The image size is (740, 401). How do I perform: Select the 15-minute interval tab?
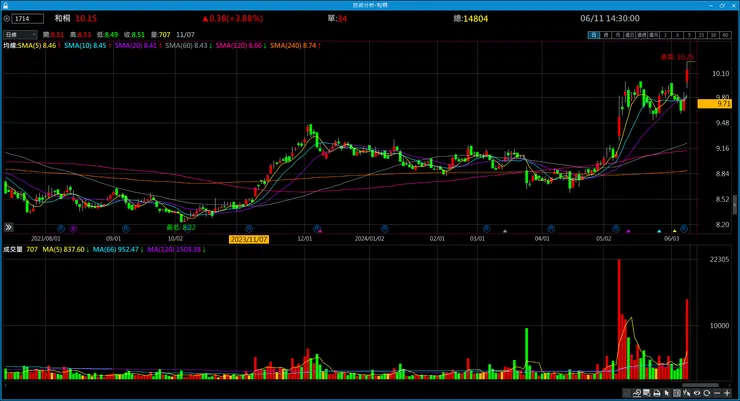701,35
